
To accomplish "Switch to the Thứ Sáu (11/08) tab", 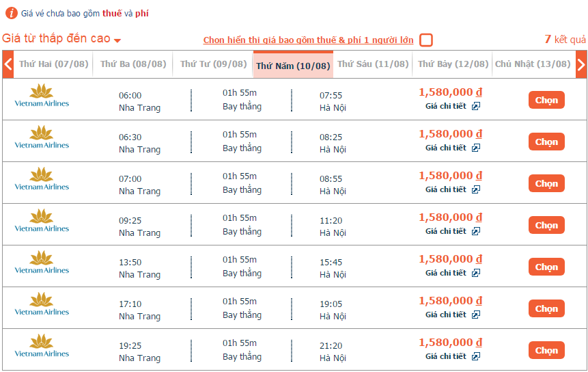I will [373, 64].
